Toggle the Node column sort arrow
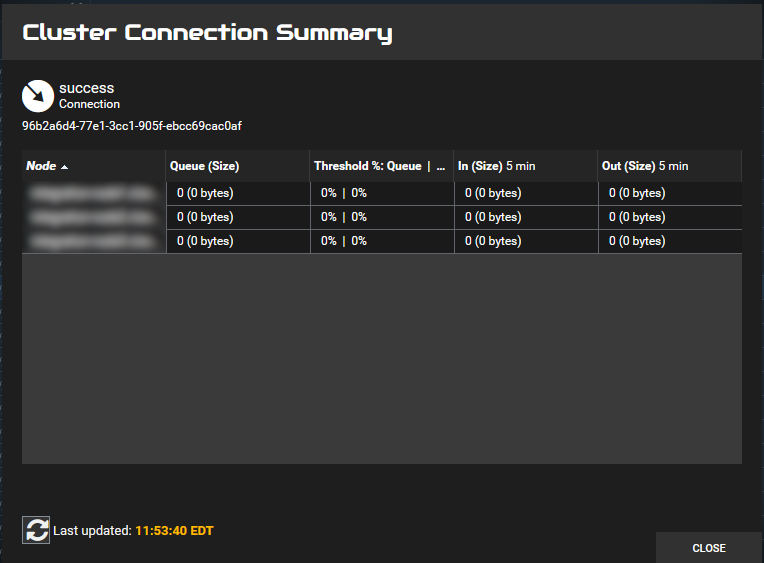The image size is (764, 563). 64,167
